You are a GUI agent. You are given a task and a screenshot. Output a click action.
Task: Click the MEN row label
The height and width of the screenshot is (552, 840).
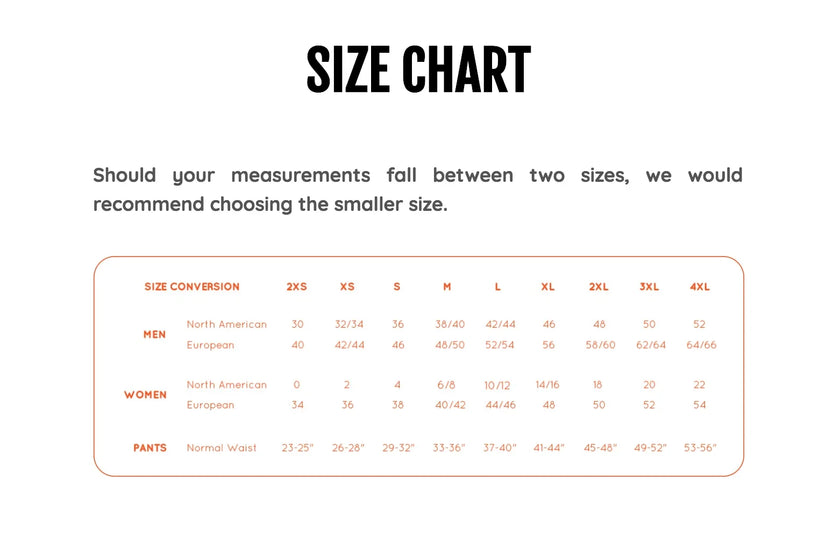(x=154, y=334)
